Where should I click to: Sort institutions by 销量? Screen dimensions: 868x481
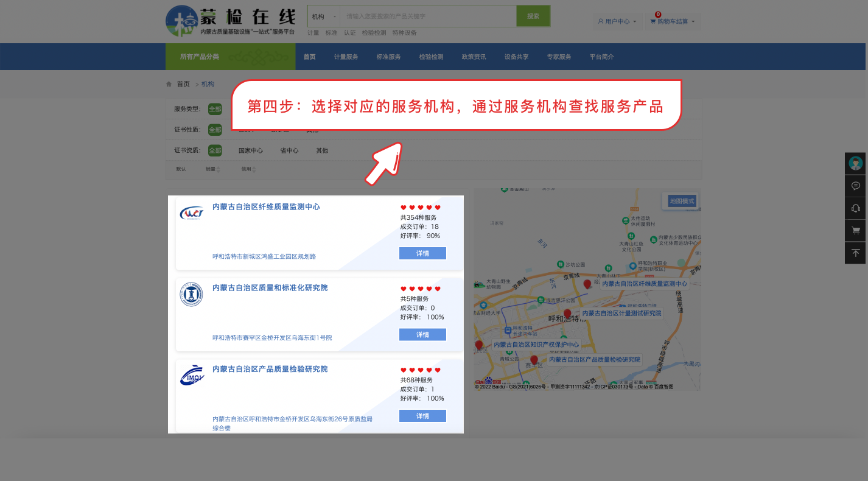click(212, 169)
